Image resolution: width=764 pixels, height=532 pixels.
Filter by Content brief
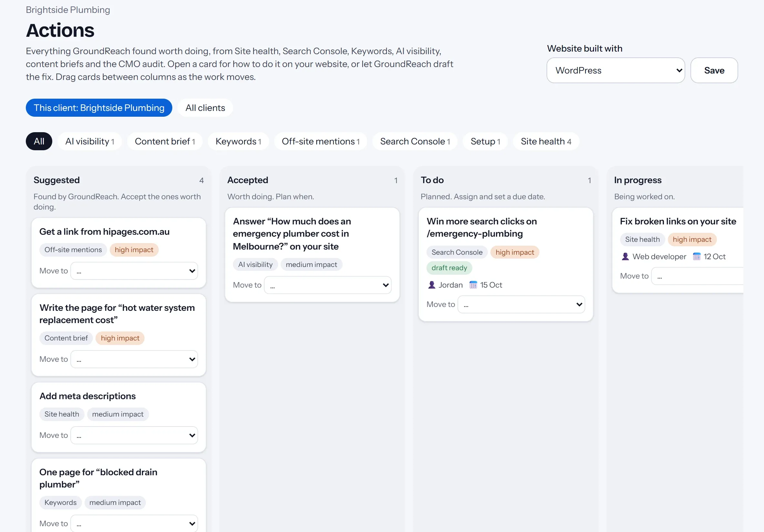[165, 141]
